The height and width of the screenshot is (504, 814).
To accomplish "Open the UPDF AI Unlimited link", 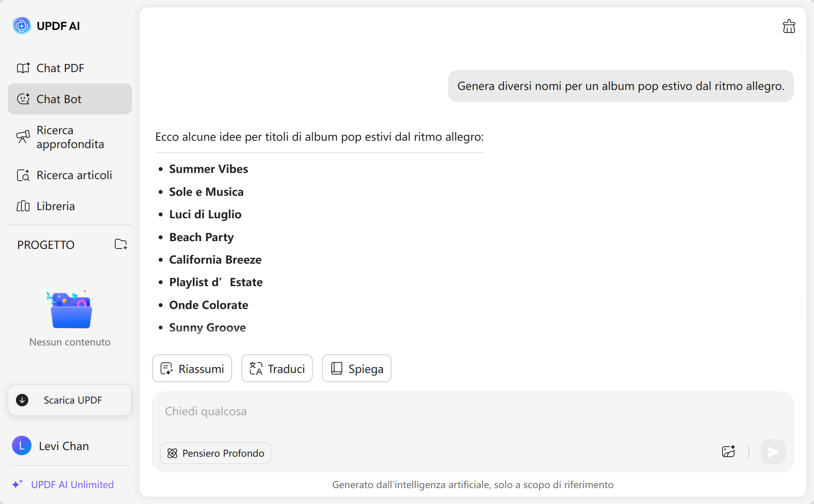I will [72, 485].
